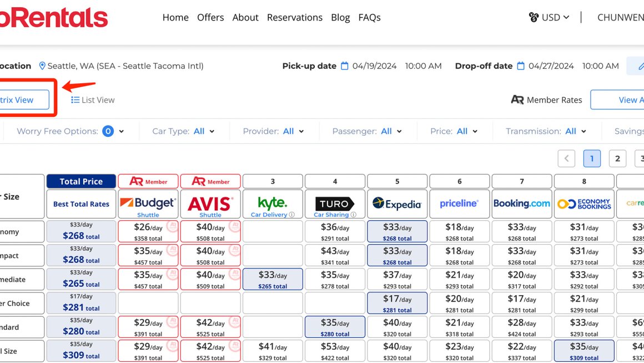Click the Budget provider logo
Viewport: 644px width, 363px height.
click(x=148, y=203)
